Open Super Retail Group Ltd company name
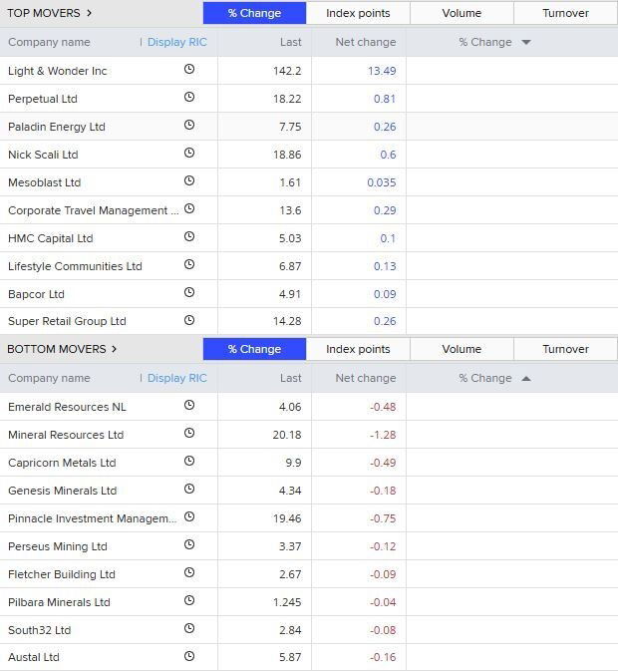Viewport: 618px width, 672px height. click(67, 321)
